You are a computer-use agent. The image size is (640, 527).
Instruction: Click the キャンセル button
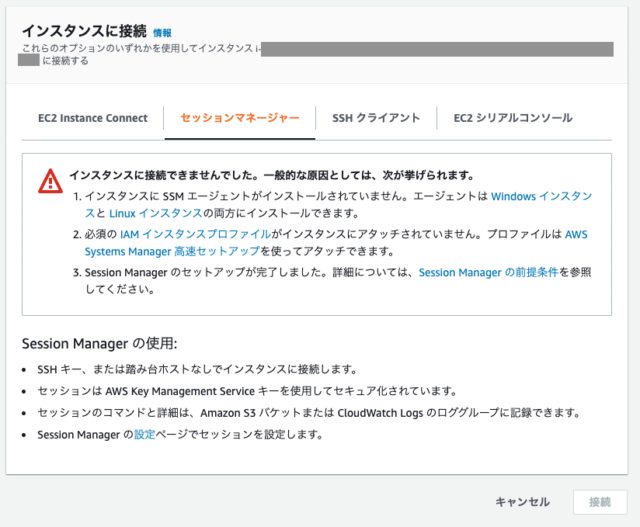[522, 502]
